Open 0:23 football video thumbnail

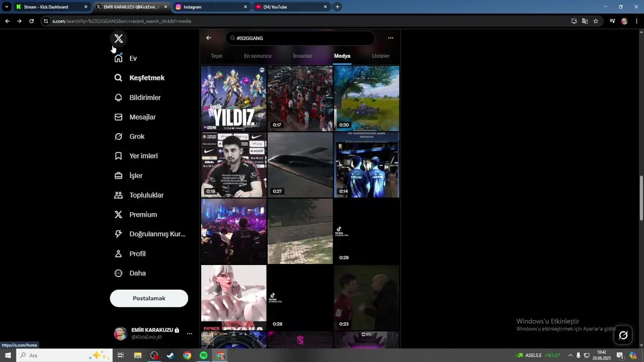pos(367,298)
